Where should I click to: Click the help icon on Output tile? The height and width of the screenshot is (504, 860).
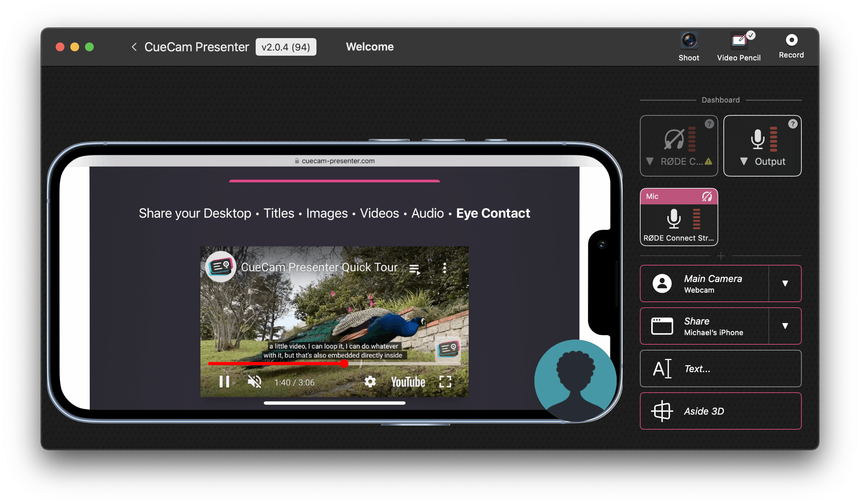pyautogui.click(x=793, y=124)
